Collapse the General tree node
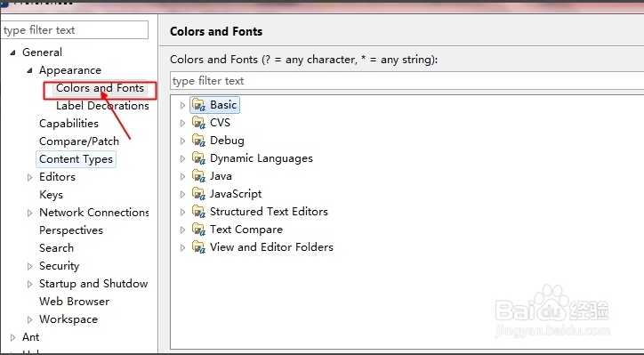 (13, 52)
